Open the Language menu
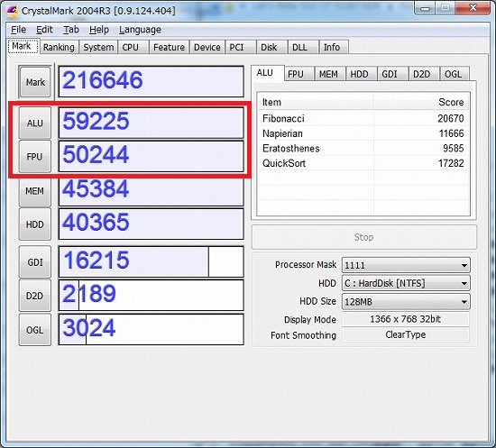The width and height of the screenshot is (496, 448). coord(140,30)
